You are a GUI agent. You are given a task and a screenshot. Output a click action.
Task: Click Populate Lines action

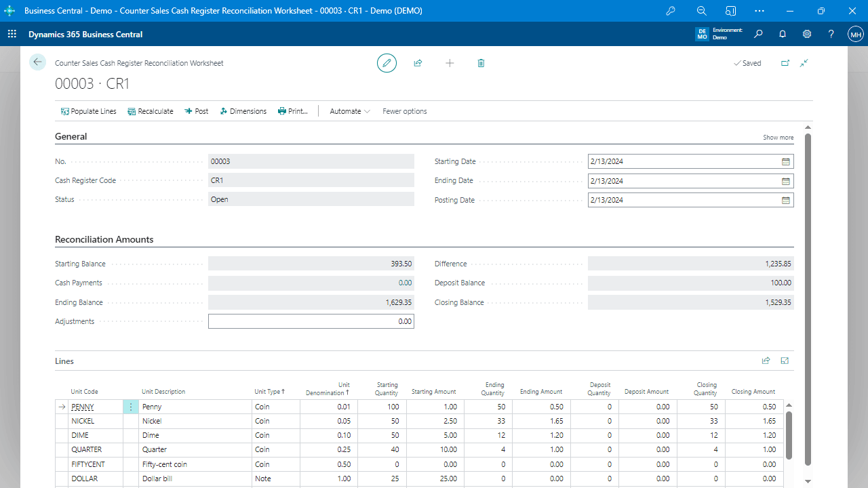[x=88, y=111]
